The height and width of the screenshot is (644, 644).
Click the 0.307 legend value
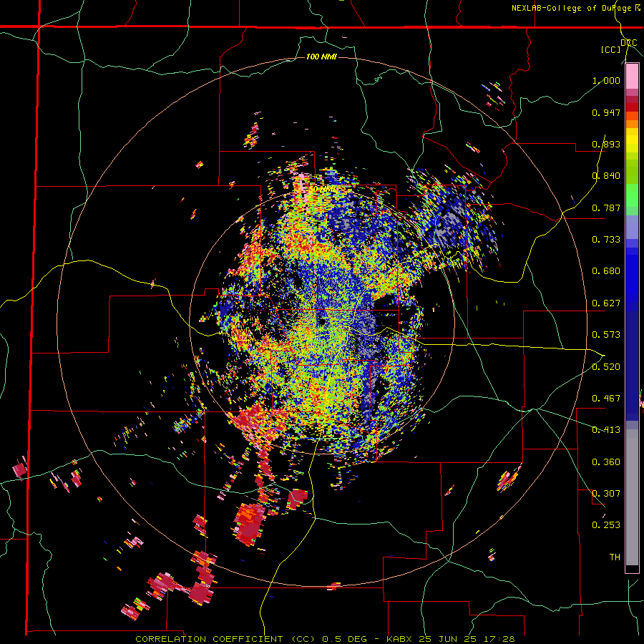pos(606,494)
